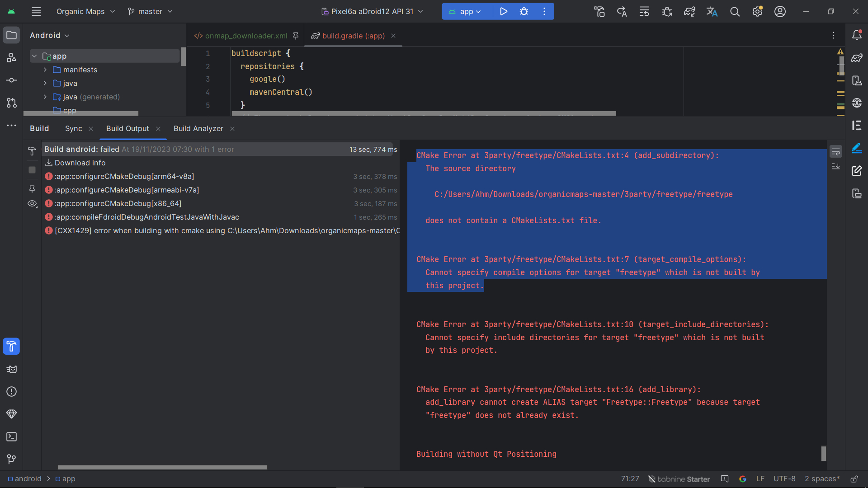
Task: Toggle soft-wrap in the Build Output
Action: (836, 151)
